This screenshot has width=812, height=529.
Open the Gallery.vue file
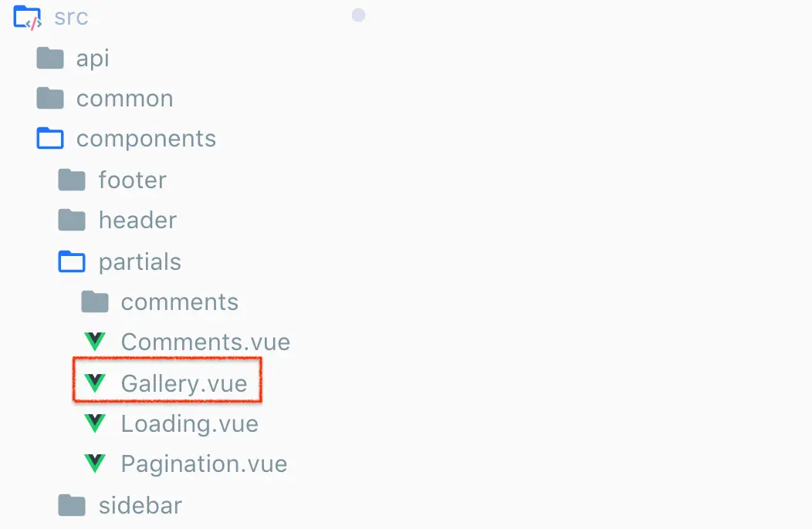click(184, 384)
